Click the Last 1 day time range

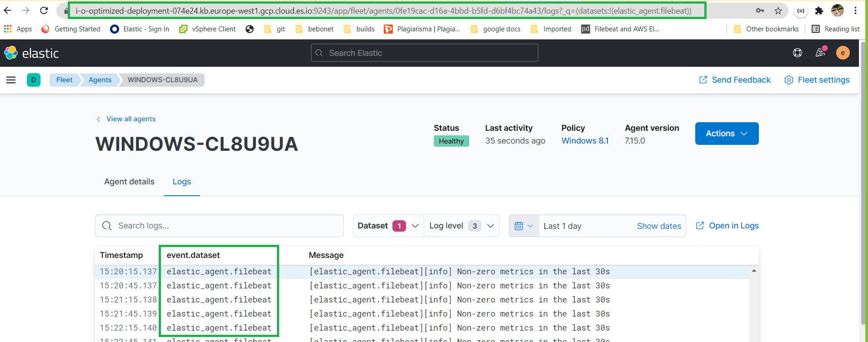tap(562, 226)
